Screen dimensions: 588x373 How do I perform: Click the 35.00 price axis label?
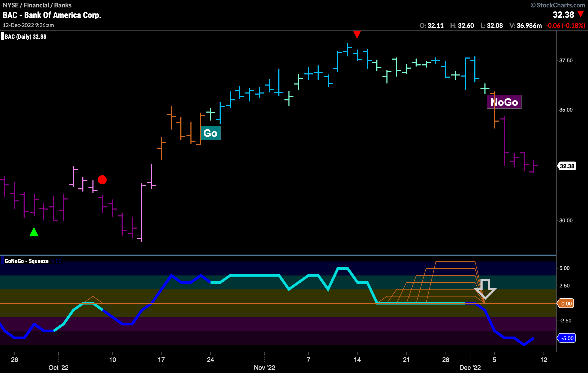(566, 110)
